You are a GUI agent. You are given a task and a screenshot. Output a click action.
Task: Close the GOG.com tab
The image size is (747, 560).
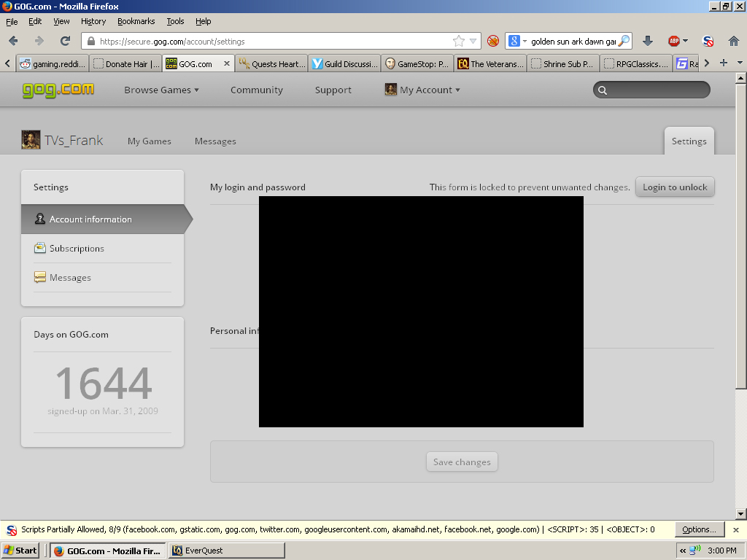227,63
